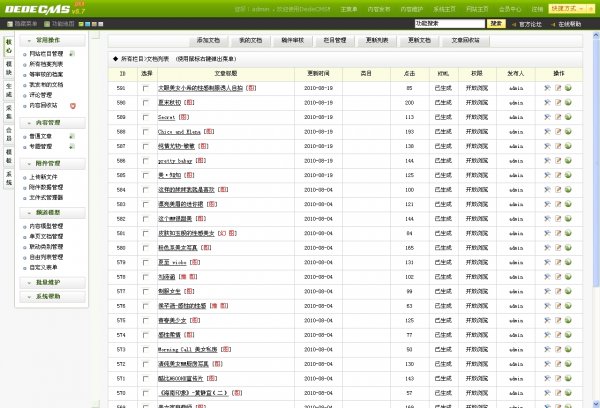Viewport: 600px width, 408px height.
Task: Open quick attribute edit for row 579
Action: click(x=547, y=262)
